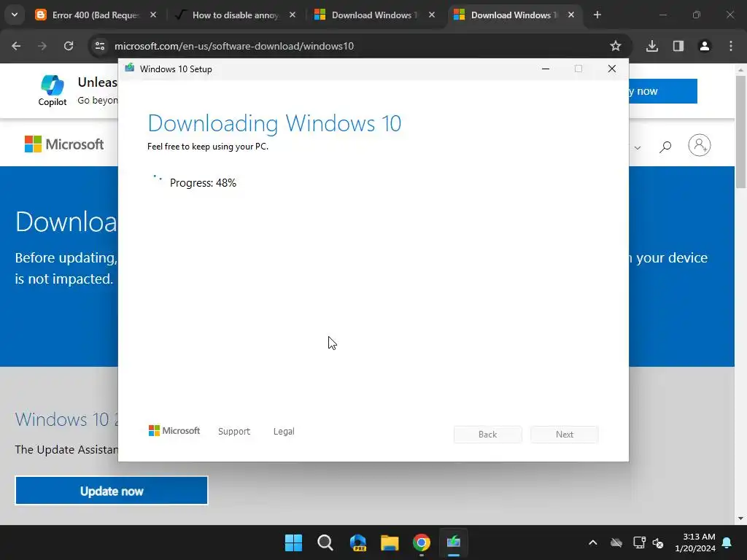Open a new tab with plus icon

[597, 15]
